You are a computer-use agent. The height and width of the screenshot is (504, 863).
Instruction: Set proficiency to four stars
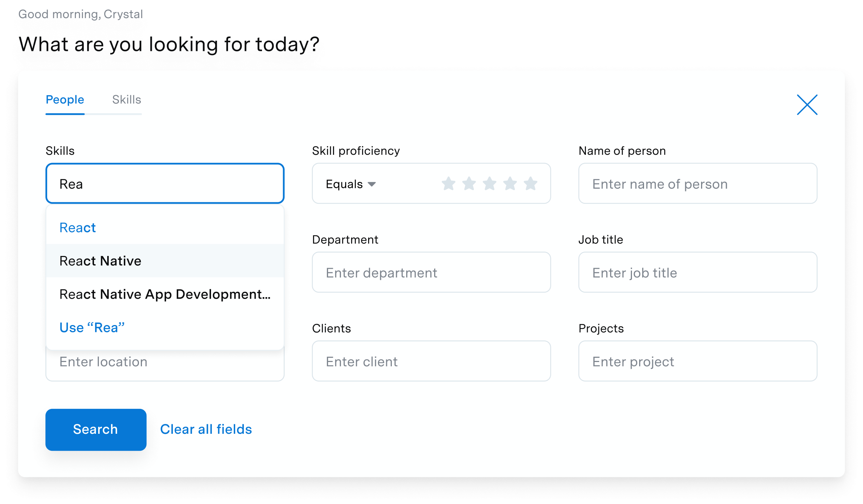click(510, 184)
